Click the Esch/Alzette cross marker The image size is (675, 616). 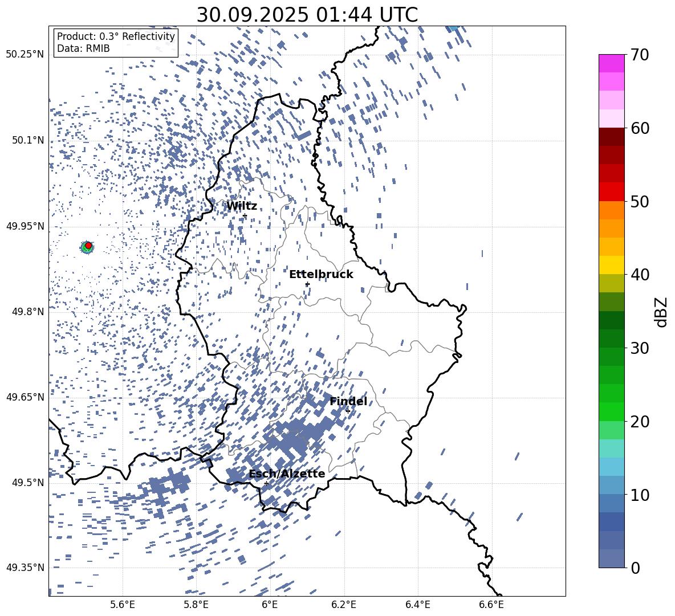click(x=266, y=483)
